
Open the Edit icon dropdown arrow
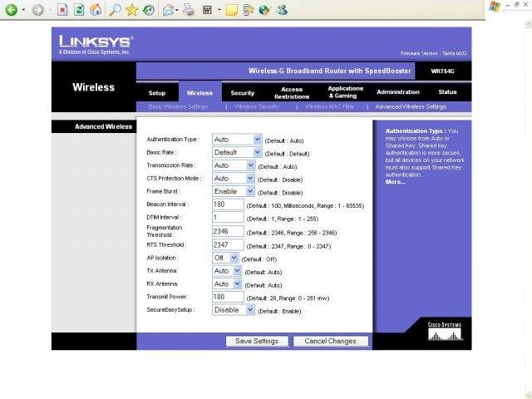pyautogui.click(x=219, y=10)
